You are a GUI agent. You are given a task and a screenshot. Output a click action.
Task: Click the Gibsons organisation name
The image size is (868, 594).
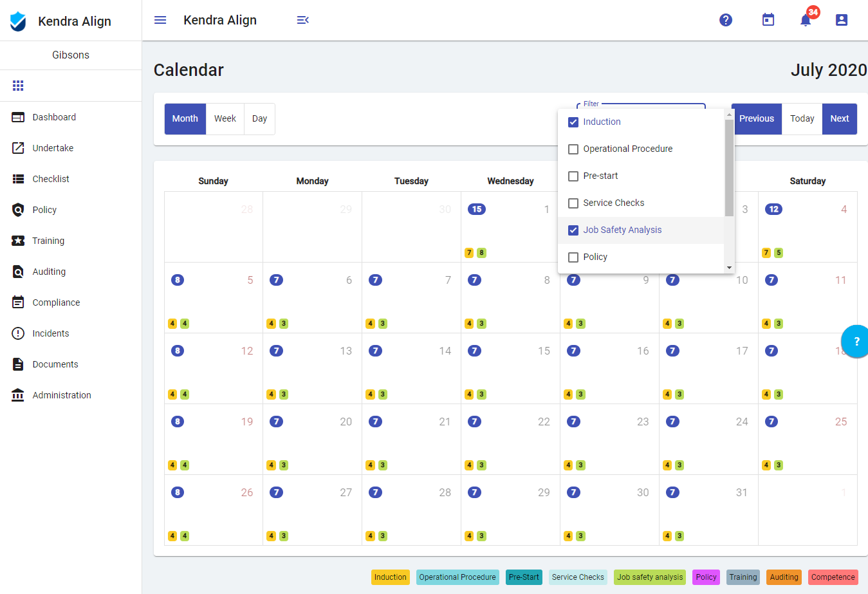[x=71, y=55]
